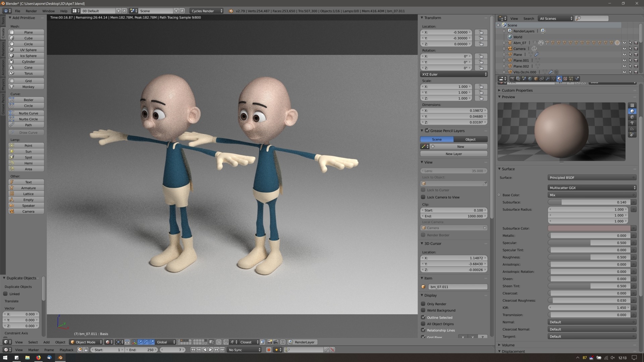This screenshot has width=644, height=362.
Task: Open the Render menu in top bar
Action: [31, 11]
